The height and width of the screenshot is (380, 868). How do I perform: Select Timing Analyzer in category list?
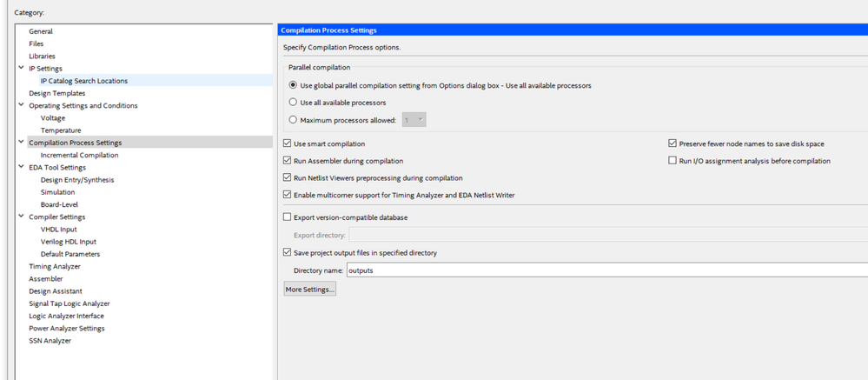[55, 266]
